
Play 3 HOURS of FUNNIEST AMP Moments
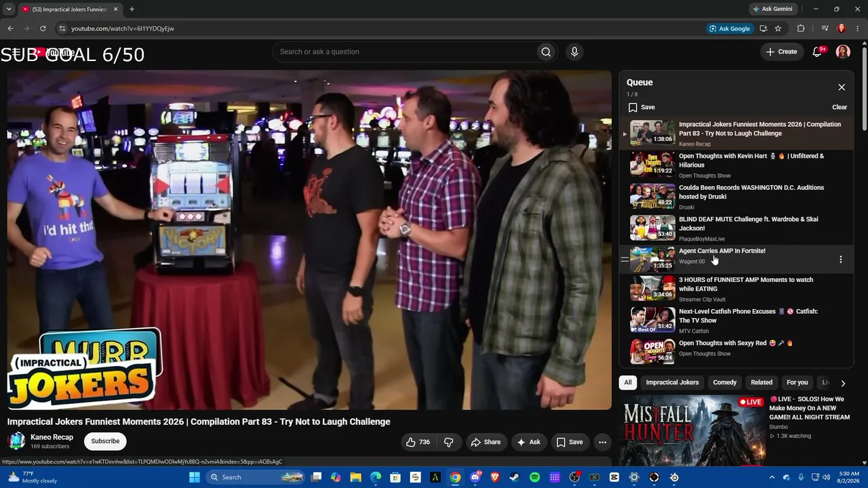[736, 289]
